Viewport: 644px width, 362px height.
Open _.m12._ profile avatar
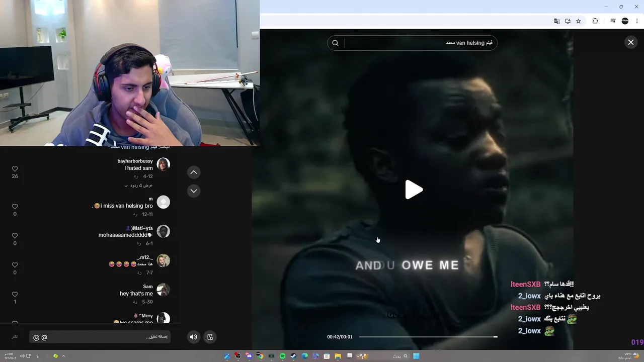(163, 260)
